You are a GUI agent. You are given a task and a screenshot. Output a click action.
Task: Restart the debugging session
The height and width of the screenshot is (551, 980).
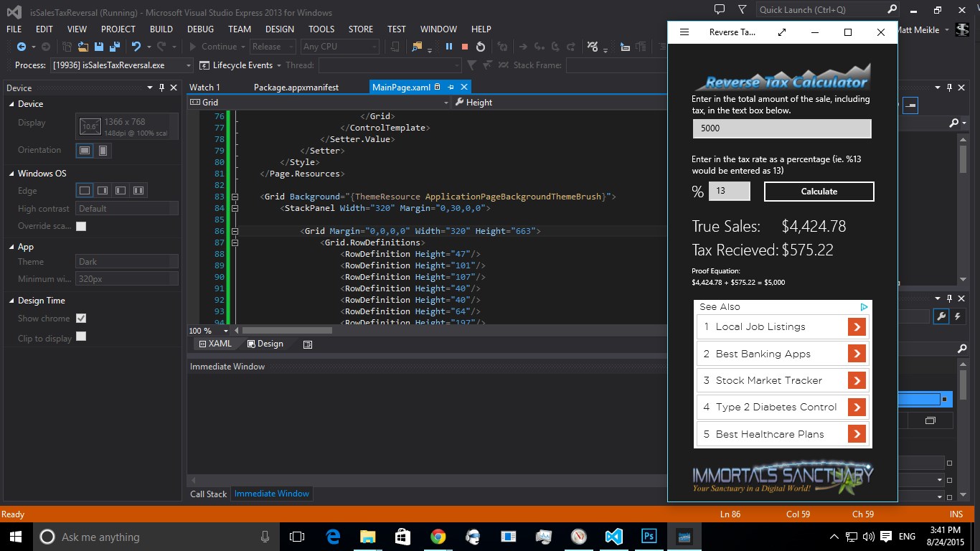(480, 47)
